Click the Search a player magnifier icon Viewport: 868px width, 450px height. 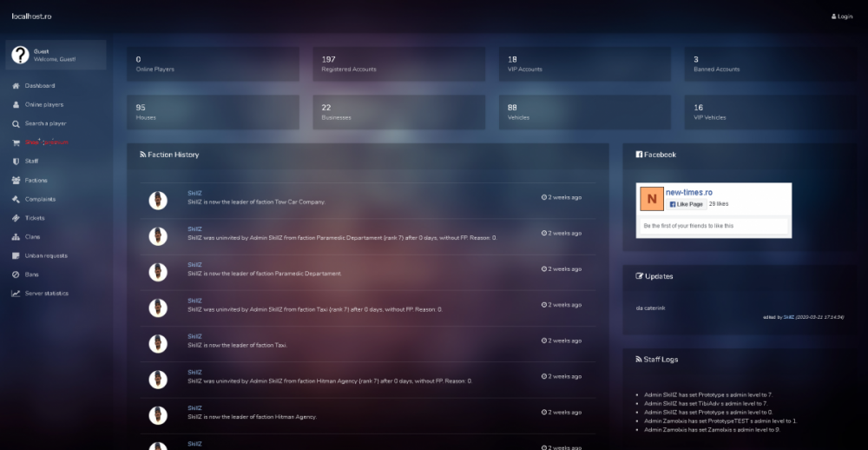tap(16, 124)
